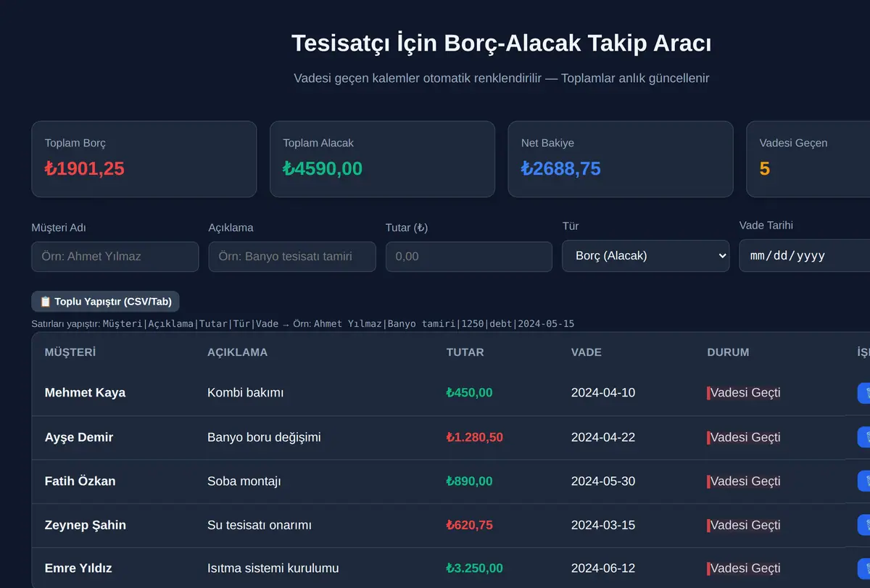Click the Kombi bakımı description
870x588 pixels.
245,393
